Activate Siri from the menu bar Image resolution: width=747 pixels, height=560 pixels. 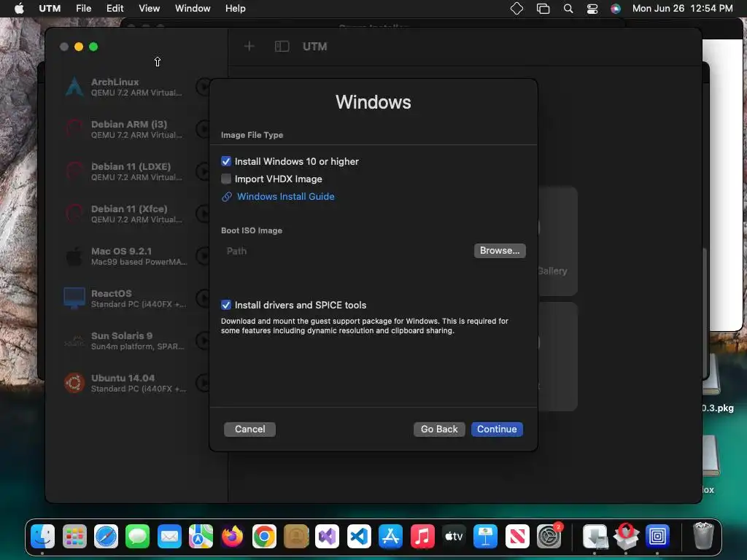click(616, 9)
